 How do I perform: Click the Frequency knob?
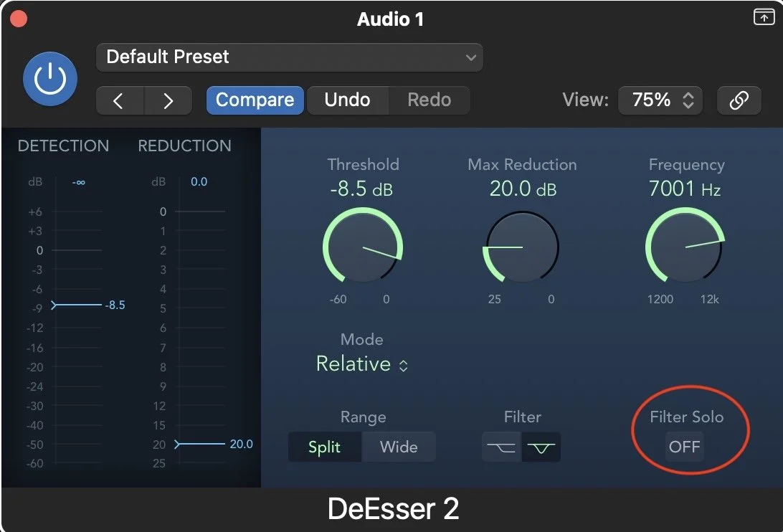(685, 246)
